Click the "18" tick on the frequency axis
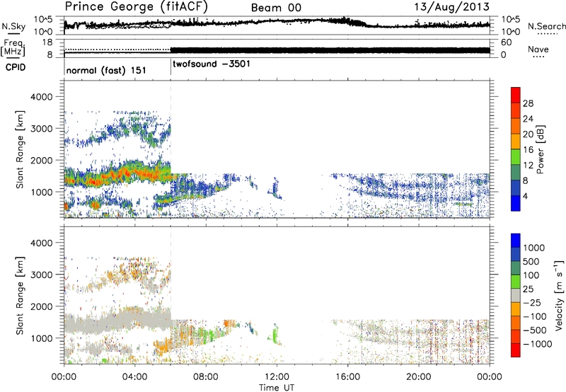The image size is (566, 392). pos(47,42)
